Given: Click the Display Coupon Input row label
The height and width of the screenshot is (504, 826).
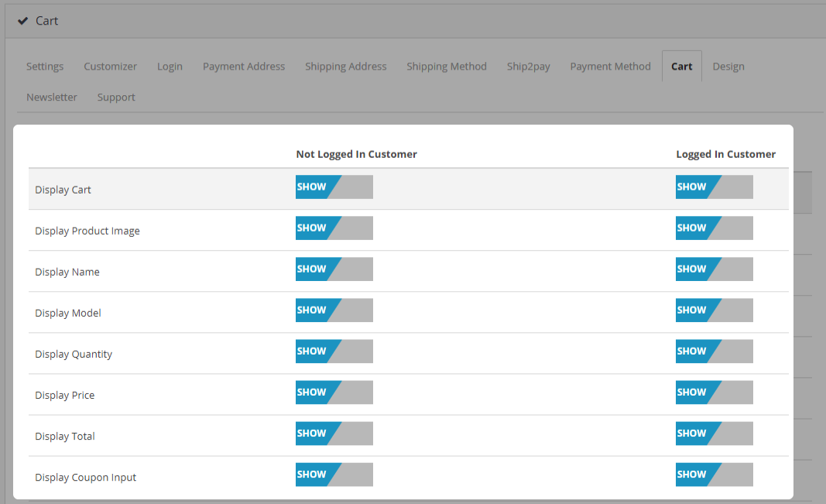Looking at the screenshot, I should [85, 478].
